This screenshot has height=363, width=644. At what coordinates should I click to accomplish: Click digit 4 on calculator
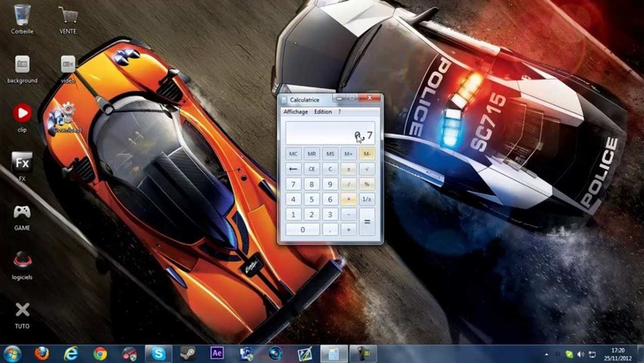(x=293, y=199)
